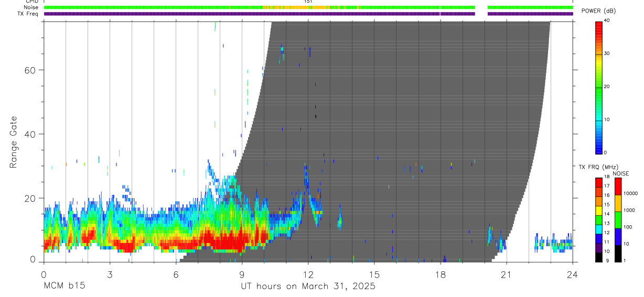
Task: Click the '20' label on the POWER colorbar
Action: [x=607, y=86]
